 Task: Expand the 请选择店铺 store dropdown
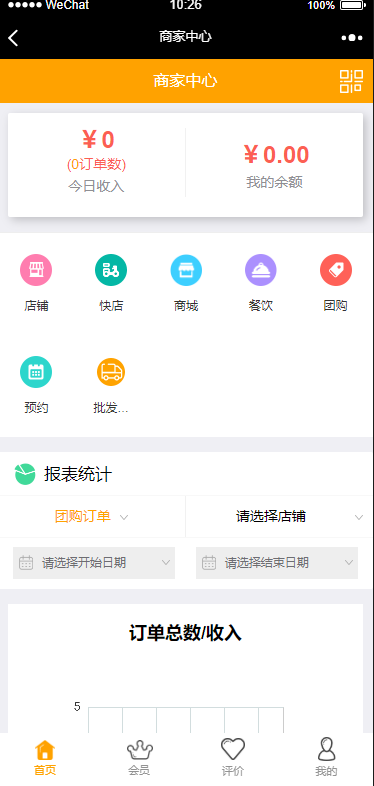(280, 516)
